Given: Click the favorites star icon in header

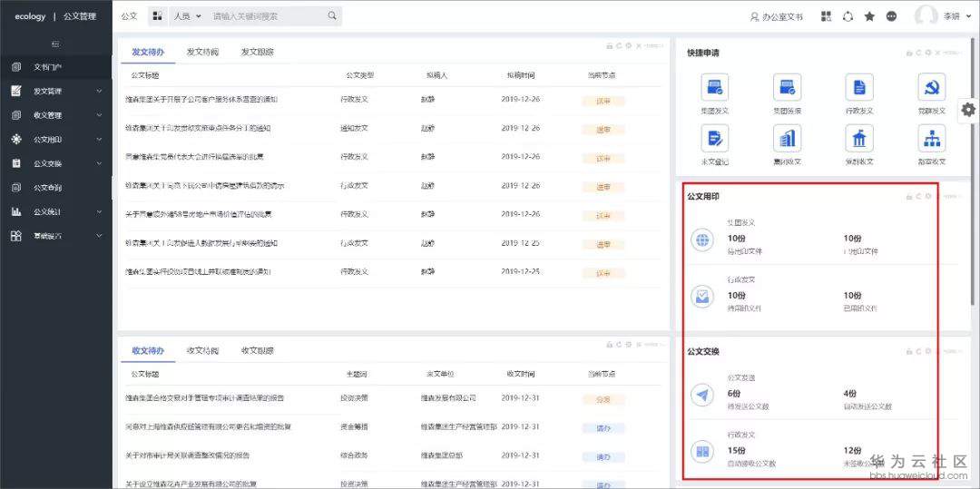Looking at the screenshot, I should 869,17.
